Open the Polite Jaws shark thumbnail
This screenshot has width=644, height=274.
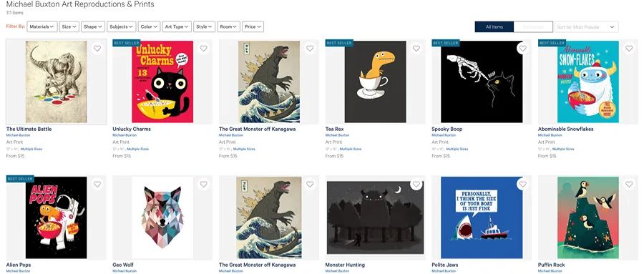tap(482, 217)
